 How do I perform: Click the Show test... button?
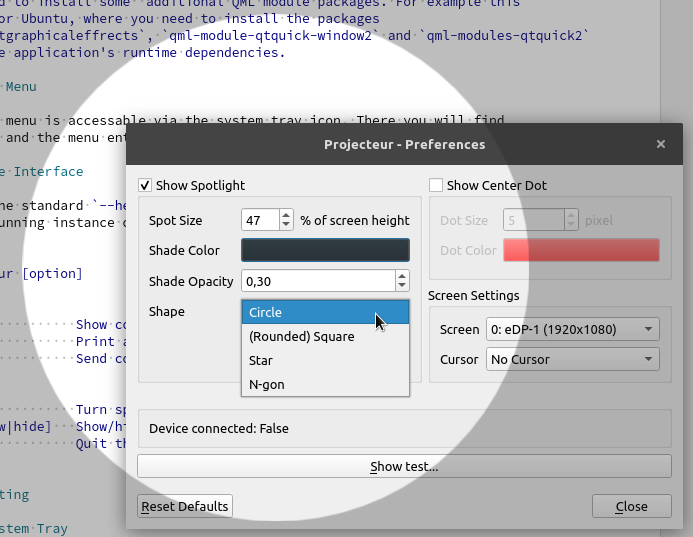point(404,466)
